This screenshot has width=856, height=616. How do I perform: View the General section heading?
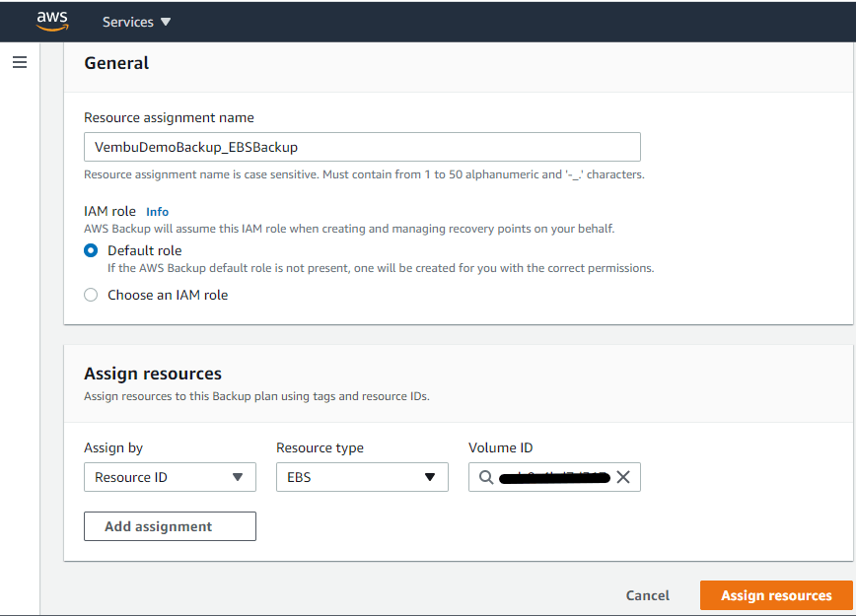click(x=116, y=62)
